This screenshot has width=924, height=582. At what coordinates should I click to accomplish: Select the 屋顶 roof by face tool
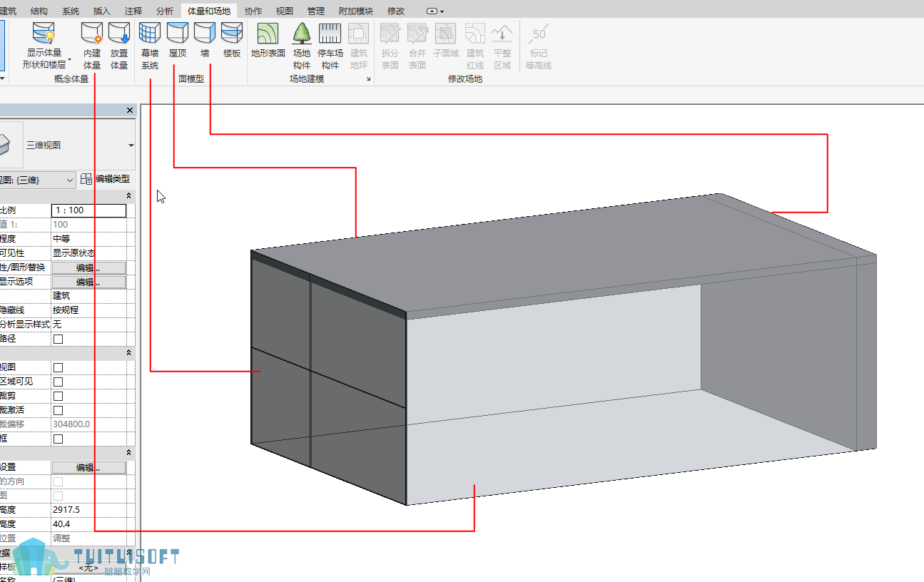coord(178,40)
